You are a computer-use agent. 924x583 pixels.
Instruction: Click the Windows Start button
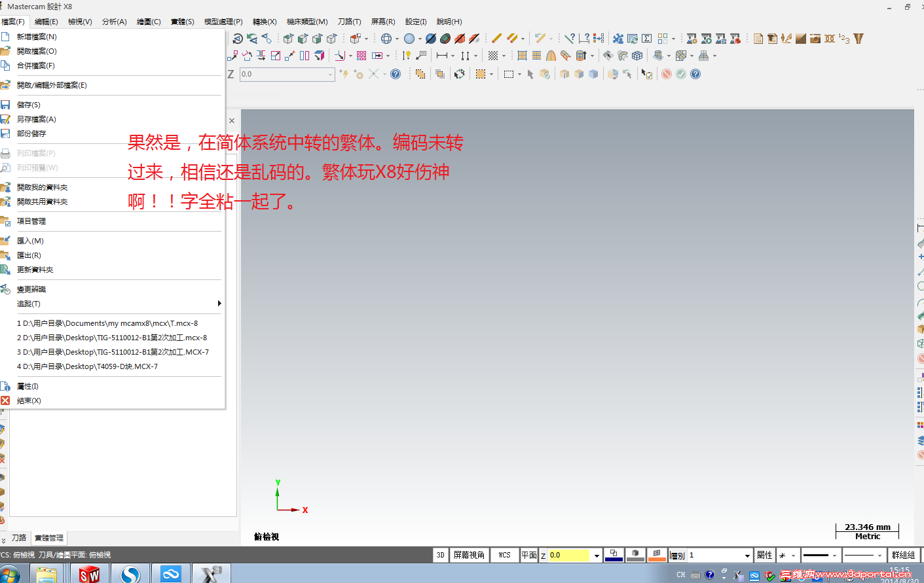(9, 574)
